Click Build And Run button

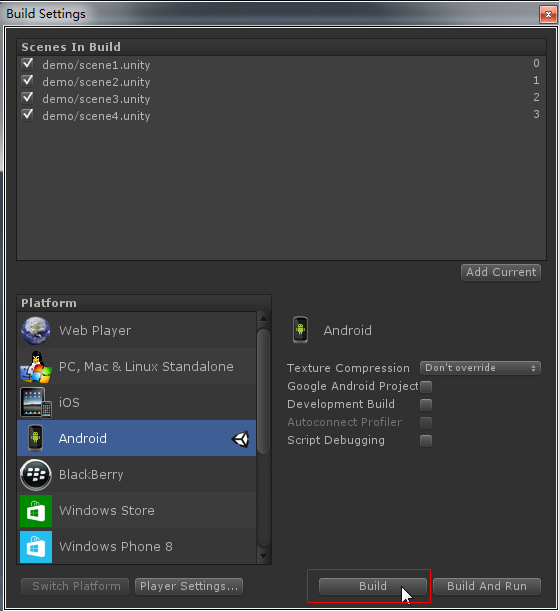[x=487, y=586]
